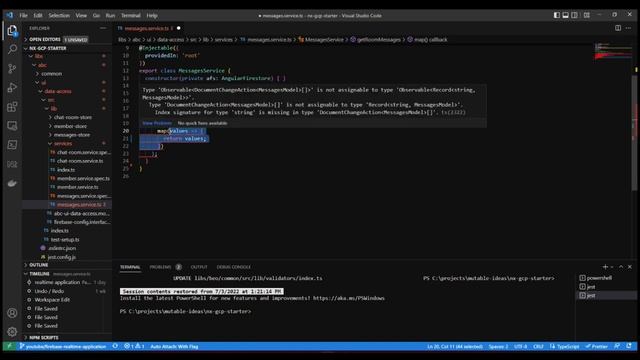Open the new terminal profile dropdown arrow
640x360 pixels.
[612, 267]
